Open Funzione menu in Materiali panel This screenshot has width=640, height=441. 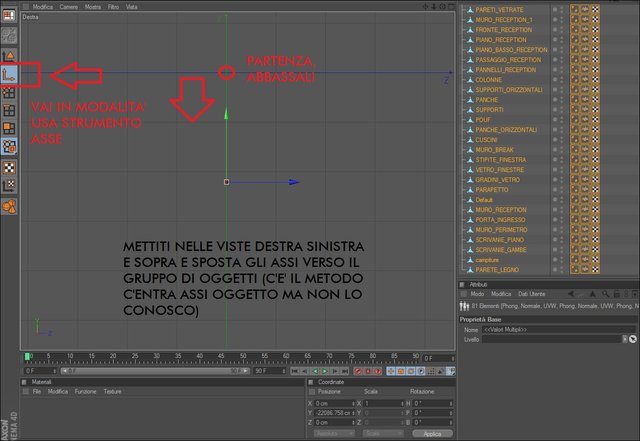85,391
